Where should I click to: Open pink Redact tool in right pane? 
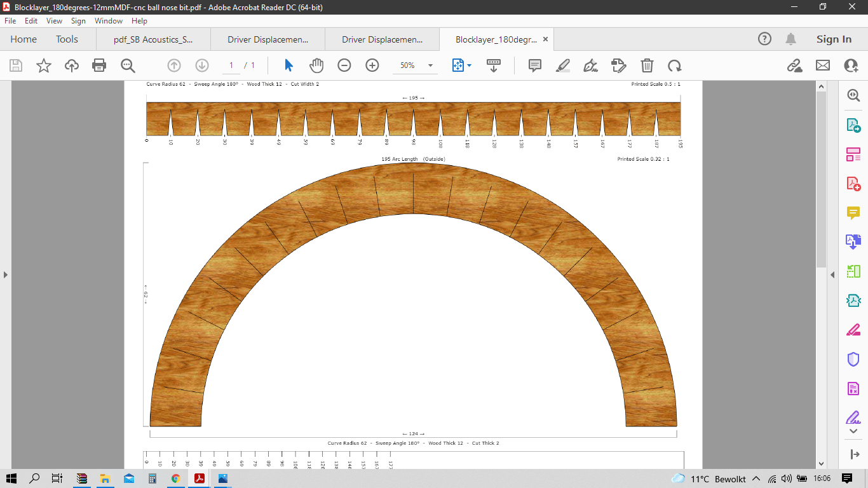853,330
